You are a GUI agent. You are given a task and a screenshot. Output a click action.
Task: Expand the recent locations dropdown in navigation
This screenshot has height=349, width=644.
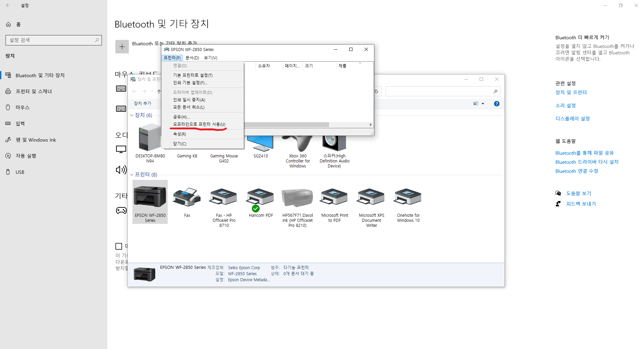(x=152, y=91)
